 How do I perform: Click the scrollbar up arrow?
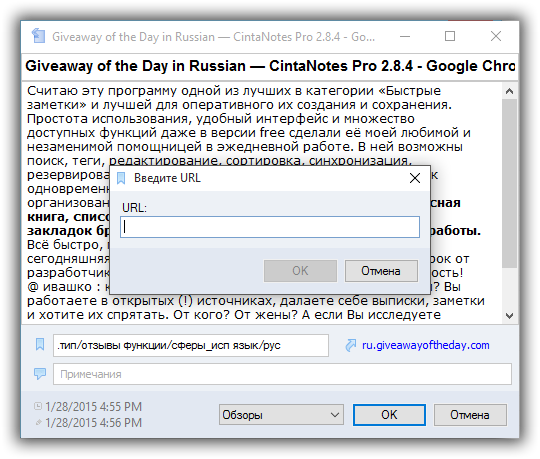[x=509, y=91]
